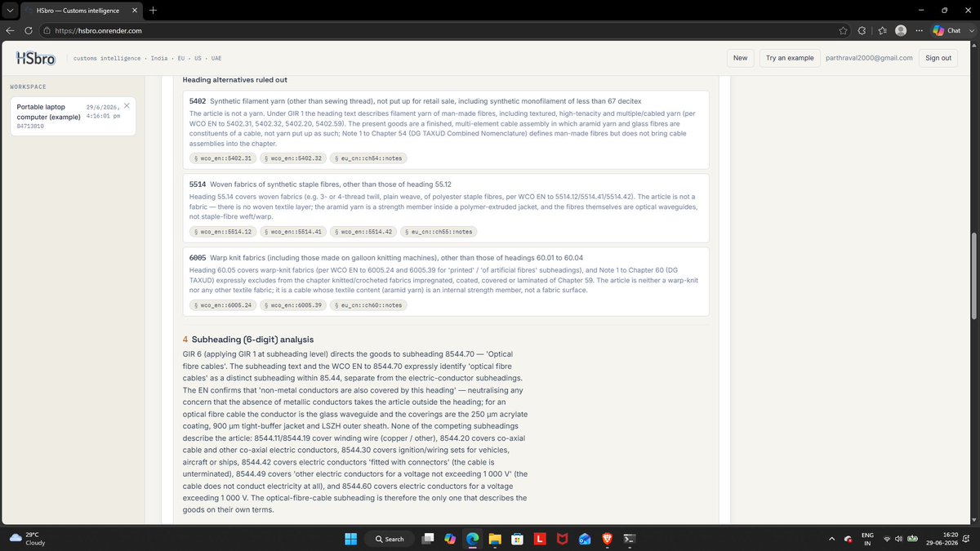This screenshot has width=980, height=551.
Task: Open the browser profile avatar
Action: click(901, 30)
